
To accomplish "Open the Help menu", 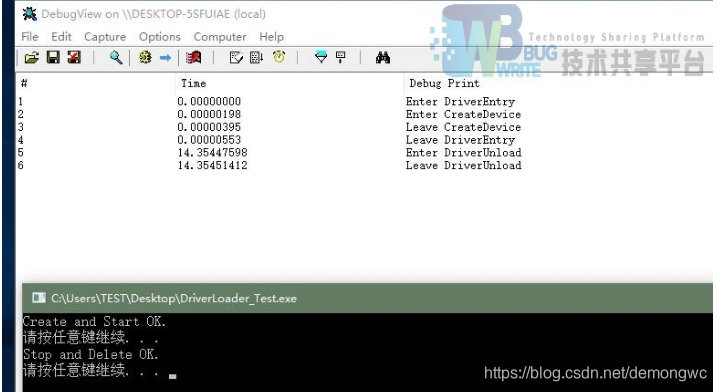I will 272,37.
